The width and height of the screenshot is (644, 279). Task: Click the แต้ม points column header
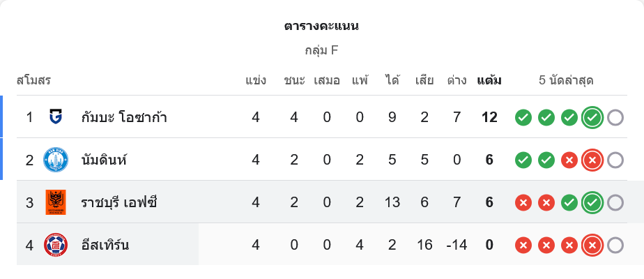489,80
